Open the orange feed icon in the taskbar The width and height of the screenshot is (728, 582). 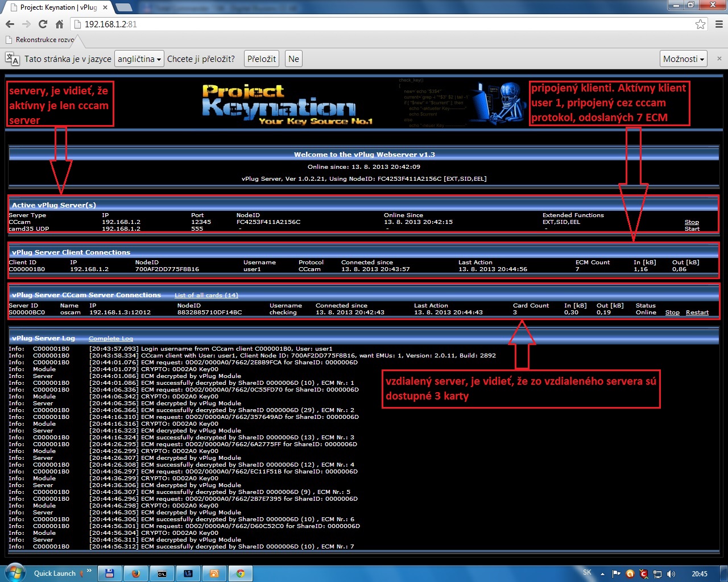pyautogui.click(x=214, y=573)
